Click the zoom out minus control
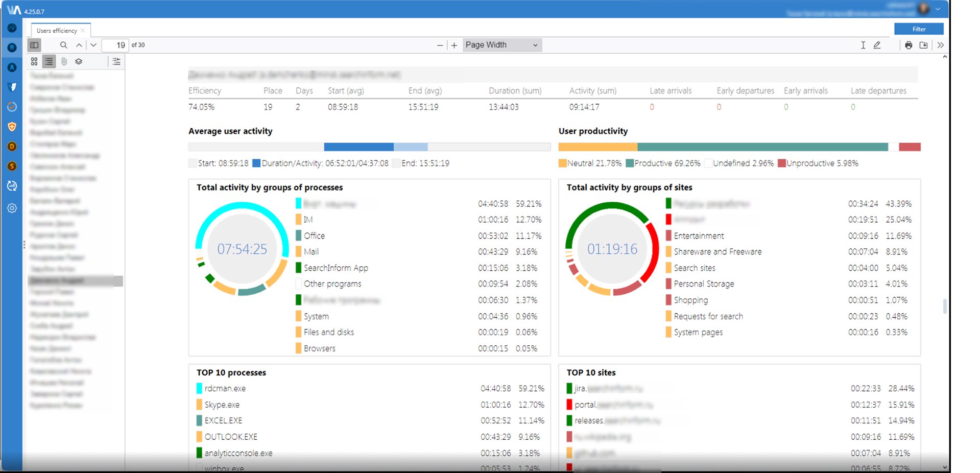The height and width of the screenshot is (473, 980). coord(439,45)
